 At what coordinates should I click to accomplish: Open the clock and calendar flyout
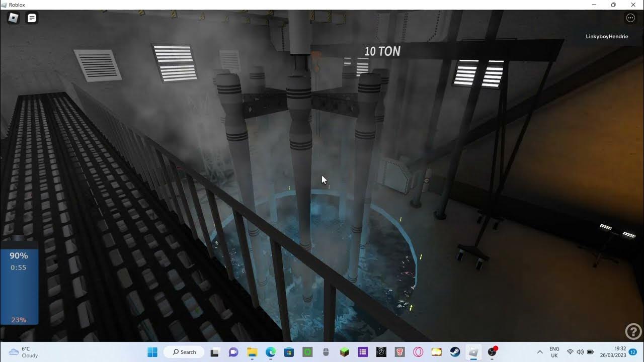613,352
